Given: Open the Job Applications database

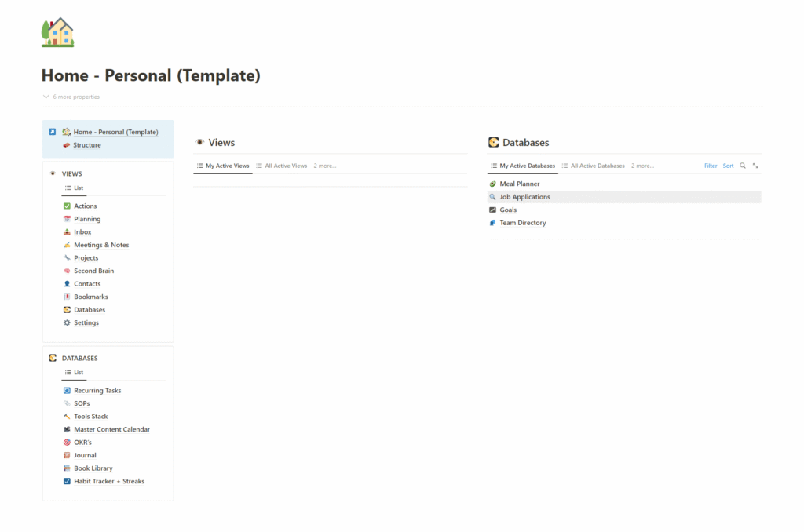Looking at the screenshot, I should click(524, 197).
